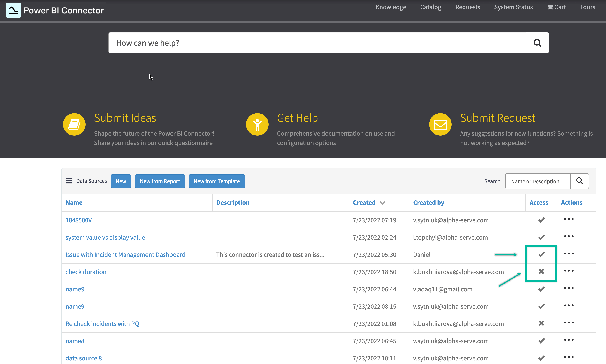Enable access for Re check incidents with PQ
Image resolution: width=606 pixels, height=364 pixels.
coord(541,323)
